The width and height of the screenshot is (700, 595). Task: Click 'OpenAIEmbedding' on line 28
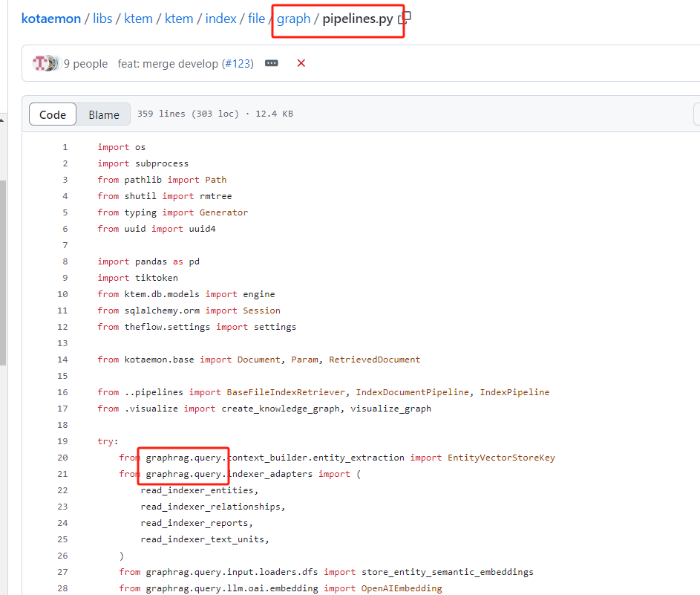pos(402,588)
